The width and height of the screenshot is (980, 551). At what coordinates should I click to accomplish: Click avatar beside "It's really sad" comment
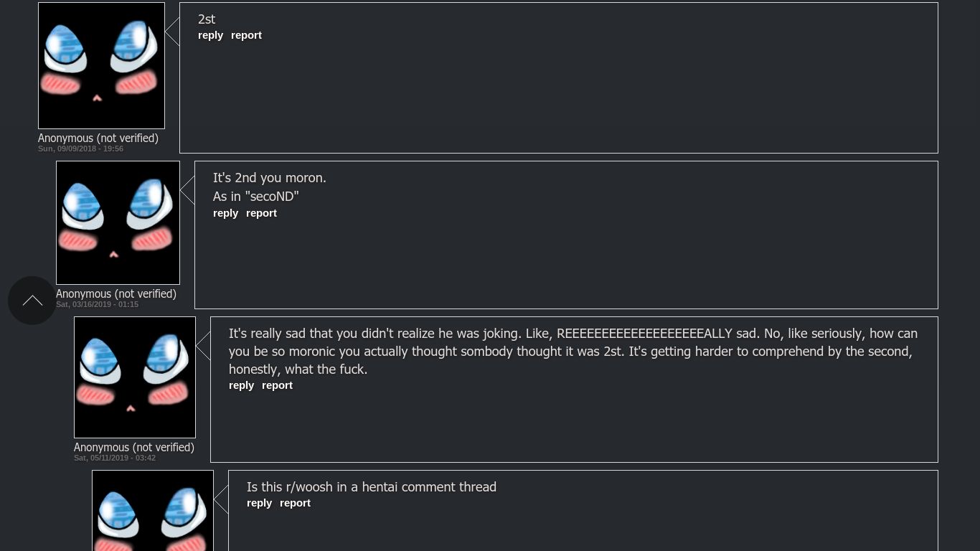pyautogui.click(x=135, y=377)
